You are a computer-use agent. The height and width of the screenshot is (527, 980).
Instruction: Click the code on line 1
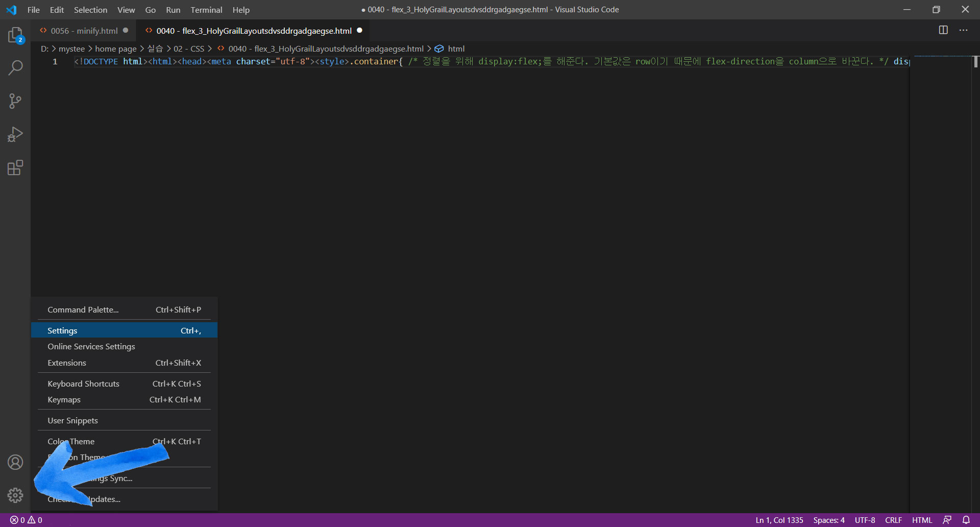(492, 61)
